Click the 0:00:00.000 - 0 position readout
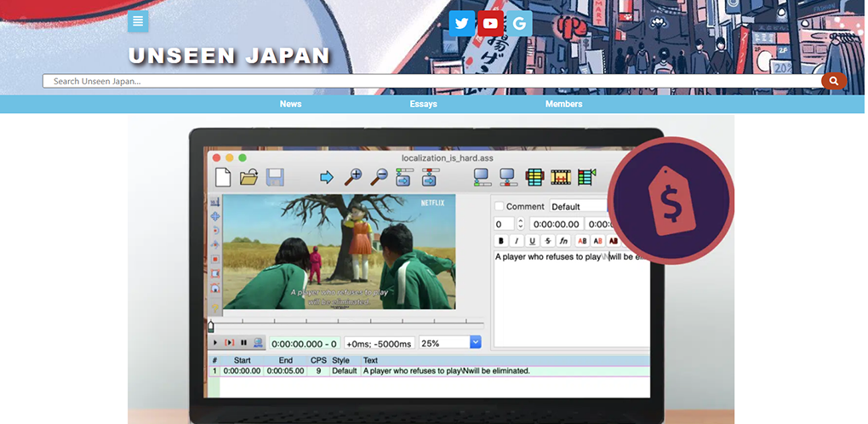The height and width of the screenshot is (424, 868). pos(305,343)
